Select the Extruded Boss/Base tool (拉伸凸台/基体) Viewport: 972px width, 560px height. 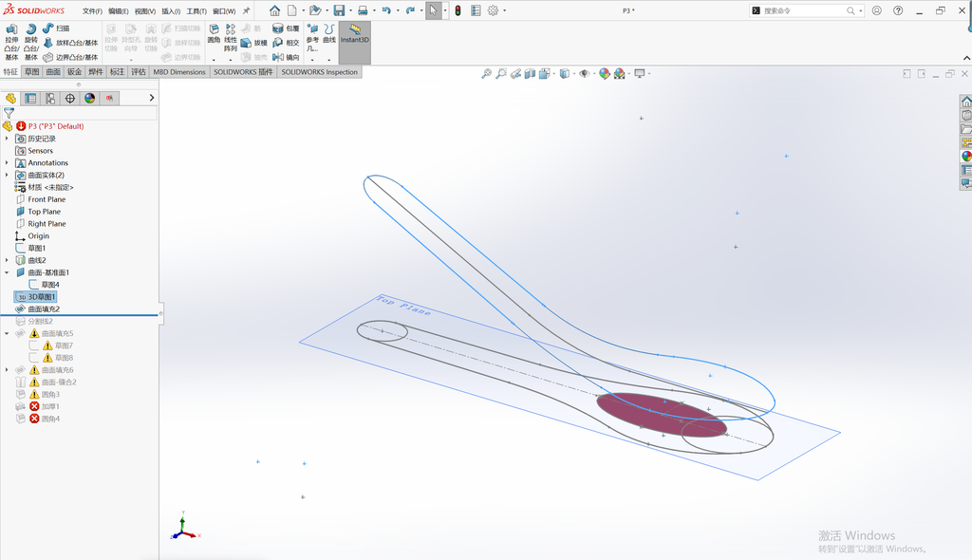pos(11,42)
